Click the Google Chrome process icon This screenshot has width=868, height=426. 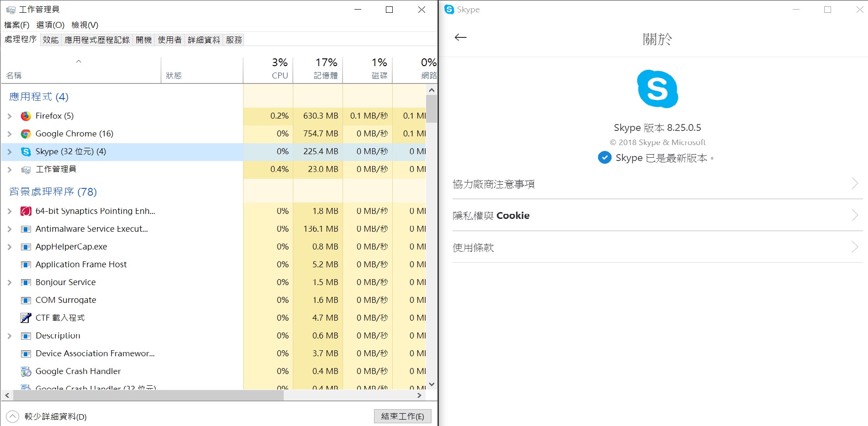(26, 134)
